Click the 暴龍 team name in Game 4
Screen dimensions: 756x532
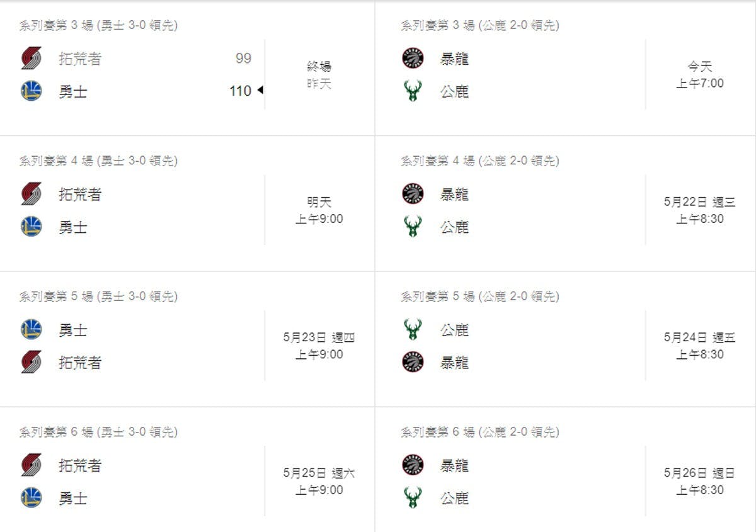pyautogui.click(x=454, y=195)
